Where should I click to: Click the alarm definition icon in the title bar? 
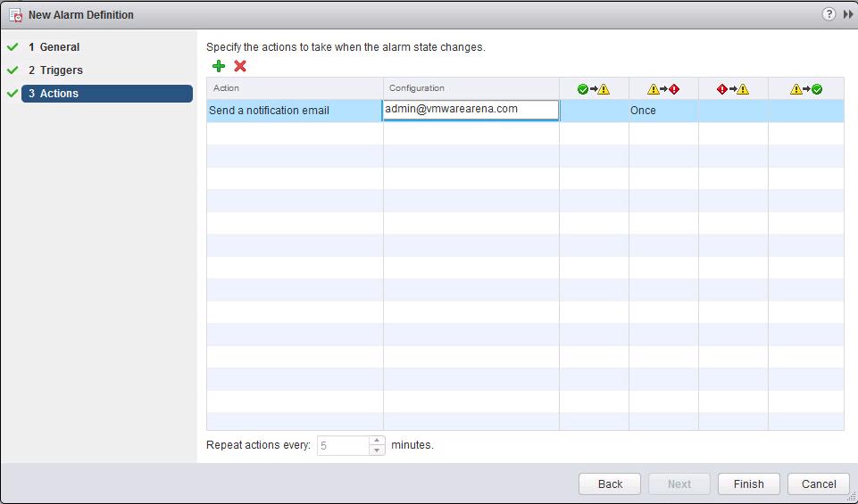[x=16, y=15]
